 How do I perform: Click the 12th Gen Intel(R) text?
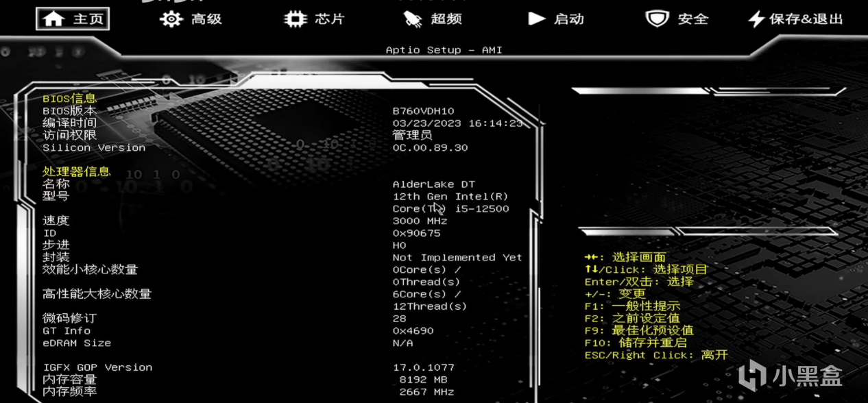pyautogui.click(x=450, y=197)
